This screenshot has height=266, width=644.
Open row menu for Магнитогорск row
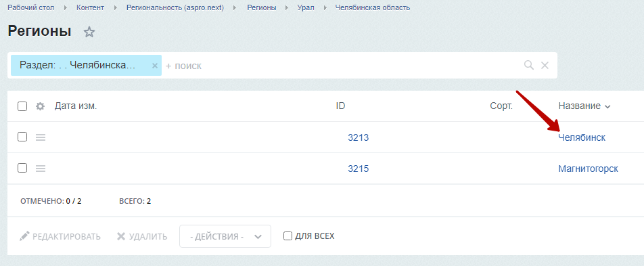pyautogui.click(x=41, y=168)
